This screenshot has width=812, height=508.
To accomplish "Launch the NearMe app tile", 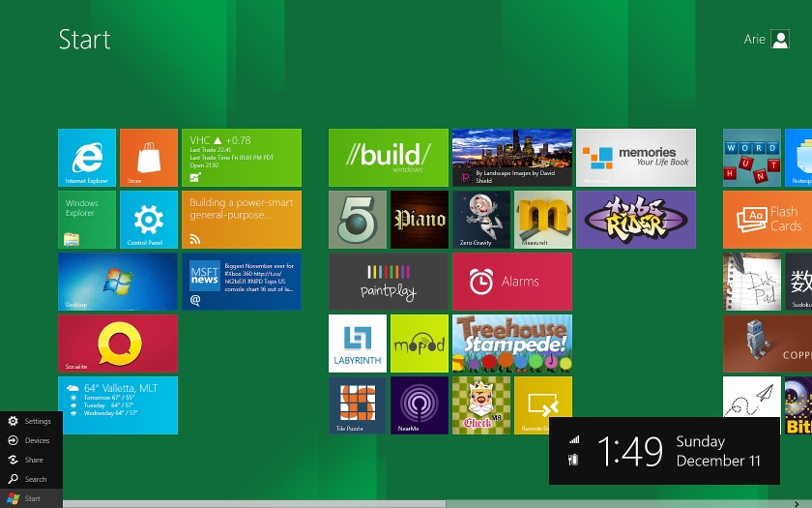I will (x=420, y=405).
